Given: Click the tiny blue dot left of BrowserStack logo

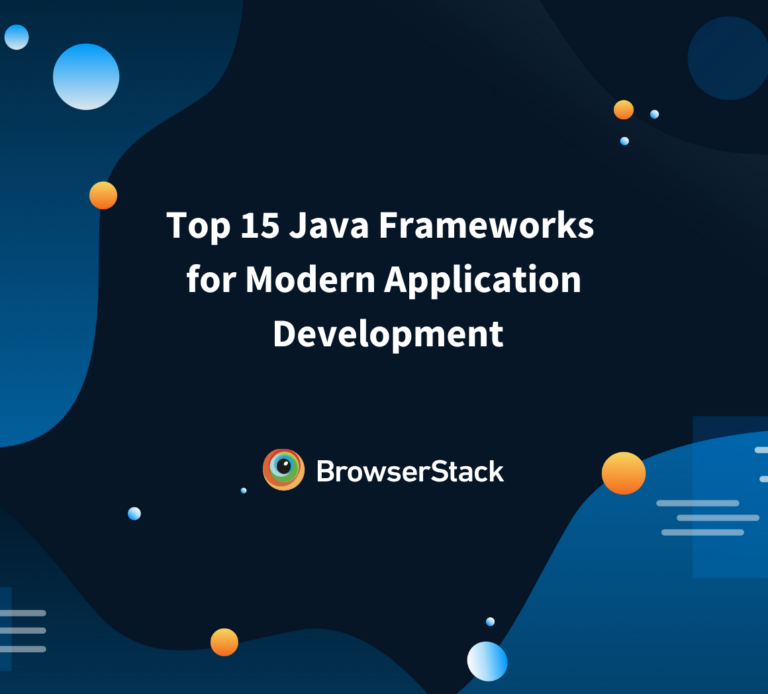Looking at the screenshot, I should click(243, 490).
